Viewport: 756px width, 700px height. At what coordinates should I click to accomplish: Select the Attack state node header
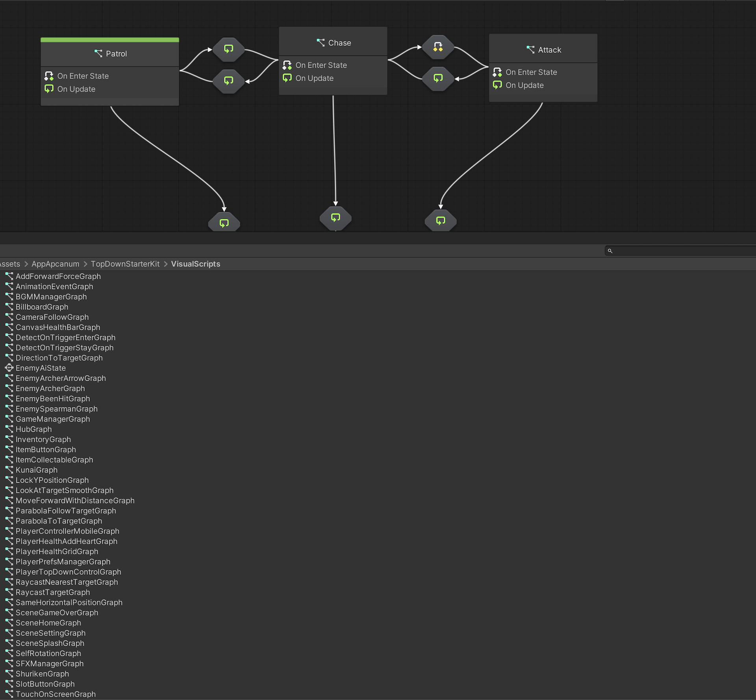pos(543,50)
